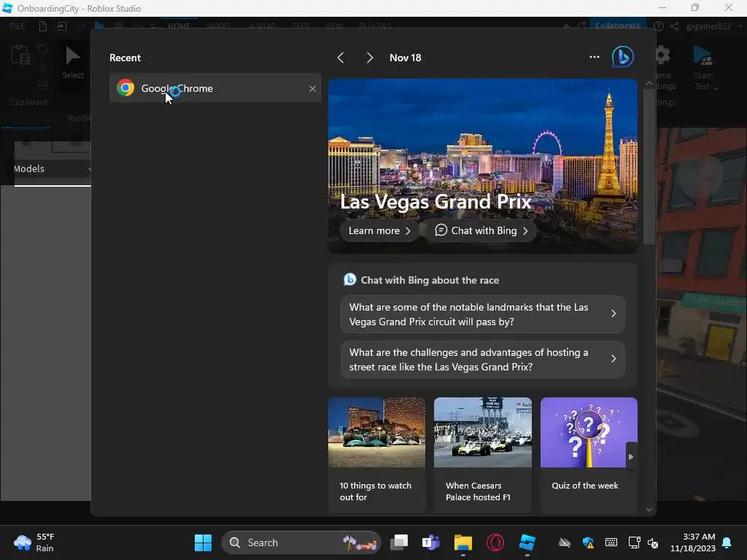Open Task View from the taskbar

point(399,542)
